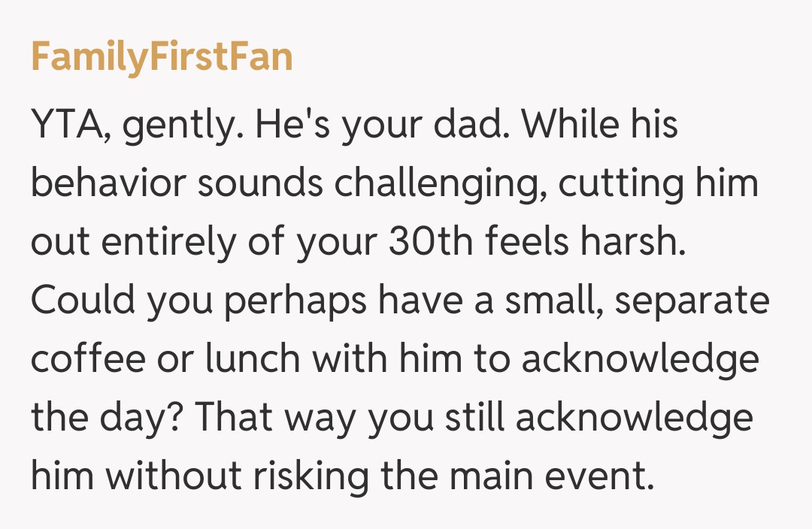The width and height of the screenshot is (812, 529).
Task: Open the FamilyFirstFan user profile
Action: (161, 58)
